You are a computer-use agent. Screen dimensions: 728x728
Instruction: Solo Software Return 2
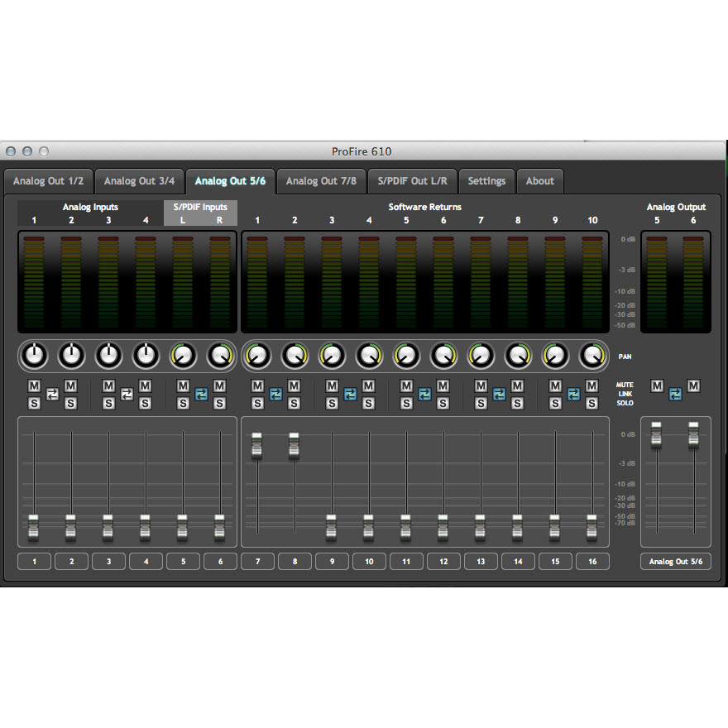coord(294,404)
